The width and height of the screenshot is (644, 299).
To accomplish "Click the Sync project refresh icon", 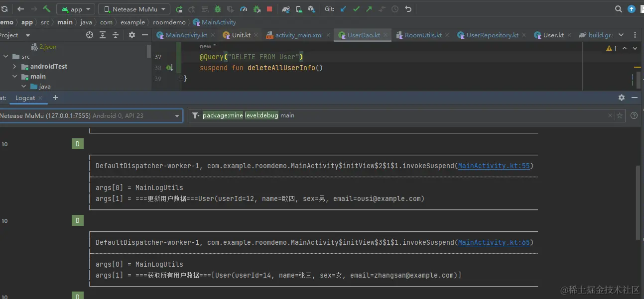I will (x=4, y=9).
